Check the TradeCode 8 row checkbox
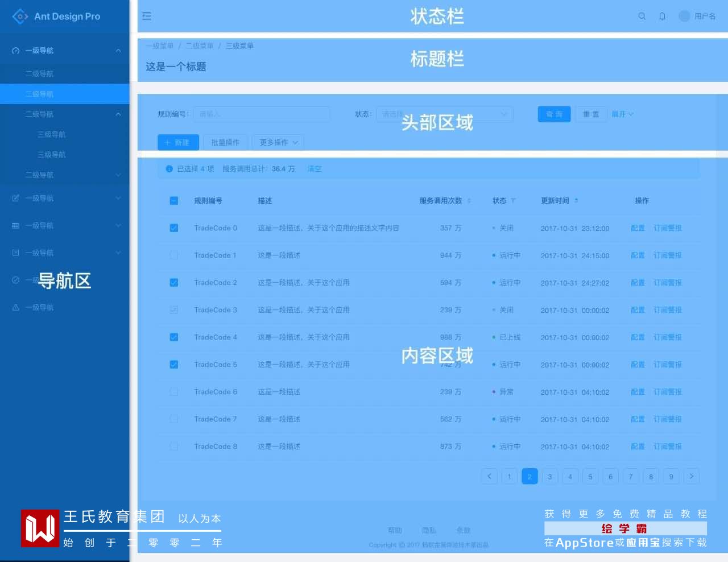This screenshot has height=562, width=728. click(174, 447)
